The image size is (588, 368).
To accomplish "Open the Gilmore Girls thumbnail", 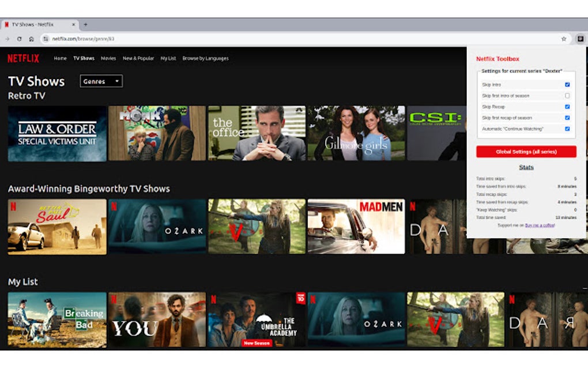I will (356, 134).
